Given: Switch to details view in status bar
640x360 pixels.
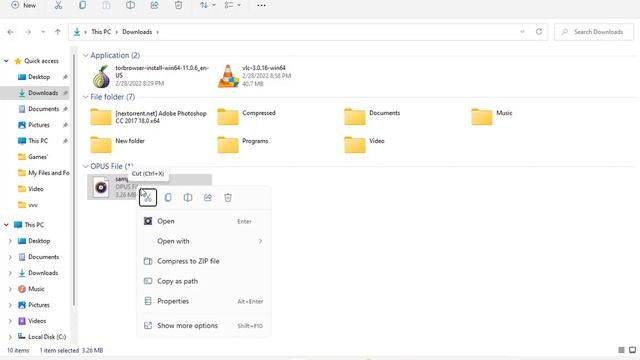Looking at the screenshot, I should [621, 350].
